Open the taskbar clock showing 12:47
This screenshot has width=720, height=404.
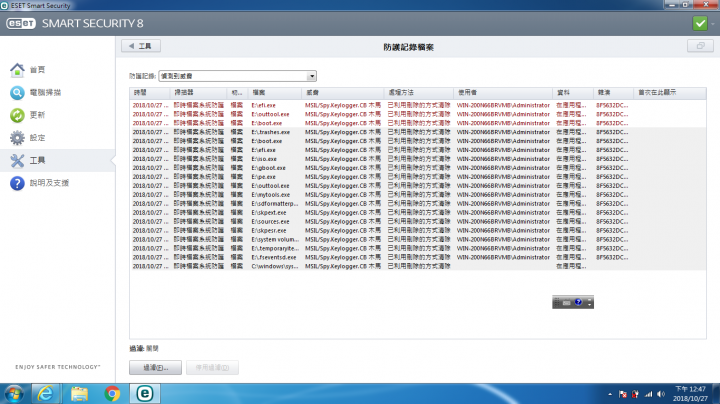pos(690,394)
